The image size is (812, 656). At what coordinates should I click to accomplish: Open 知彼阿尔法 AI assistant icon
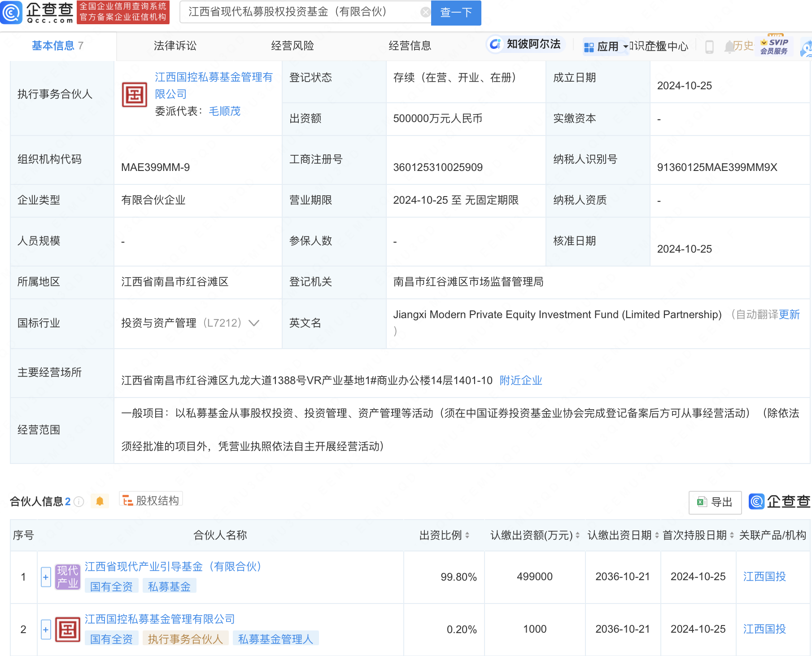point(495,44)
